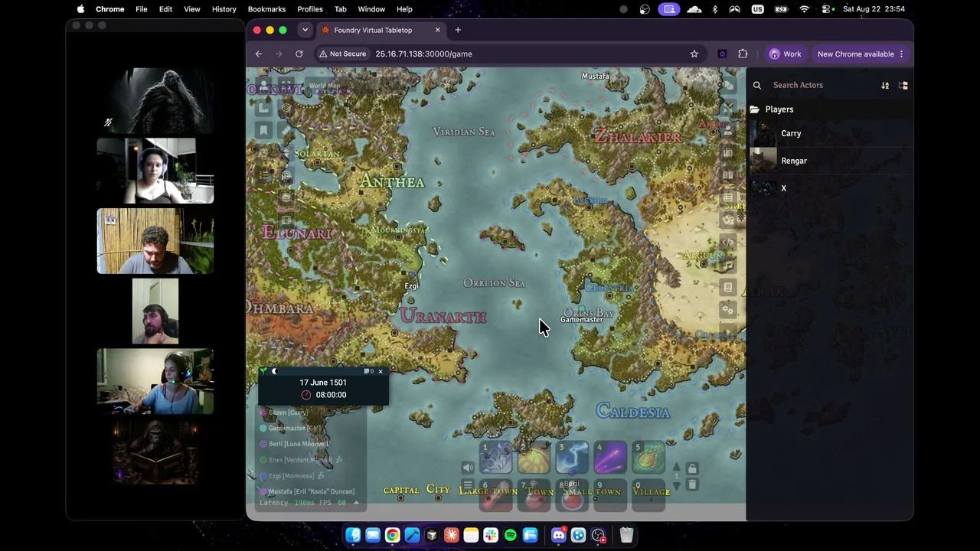Open Finder from the Dock

[353, 535]
